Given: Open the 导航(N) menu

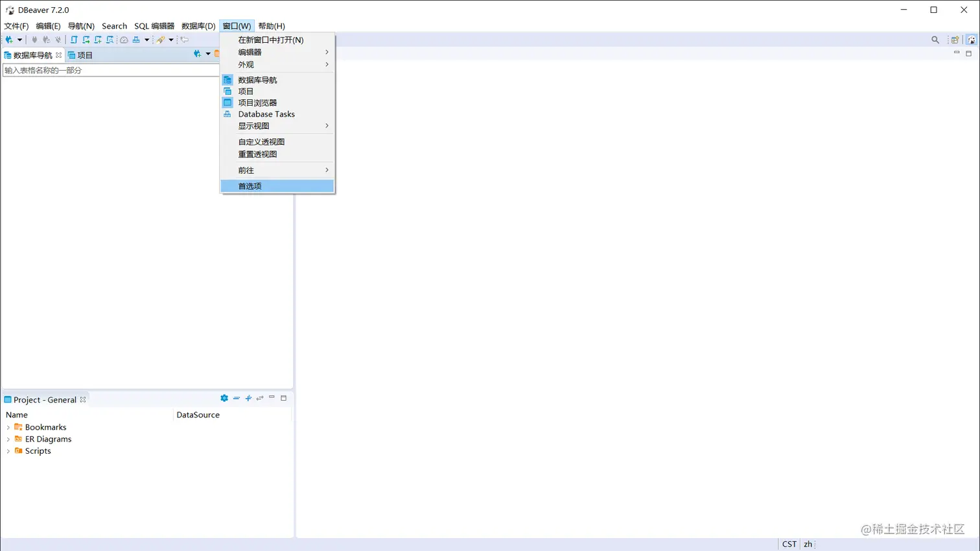Looking at the screenshot, I should [81, 26].
